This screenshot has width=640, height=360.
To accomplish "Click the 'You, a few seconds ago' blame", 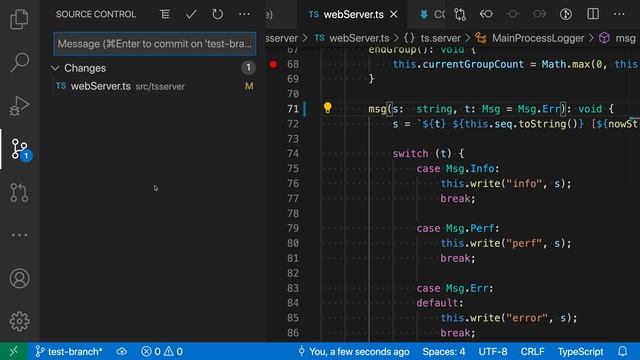I will [353, 351].
